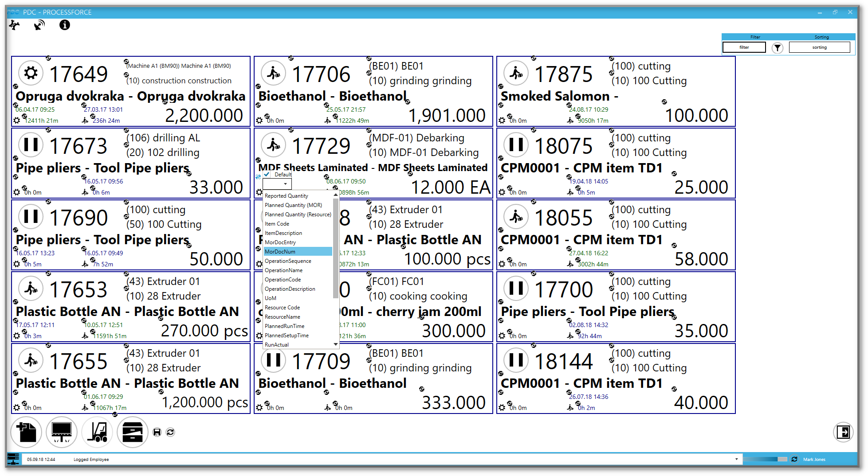This screenshot has height=476, width=868.
Task: Click the filter button
Action: (744, 47)
